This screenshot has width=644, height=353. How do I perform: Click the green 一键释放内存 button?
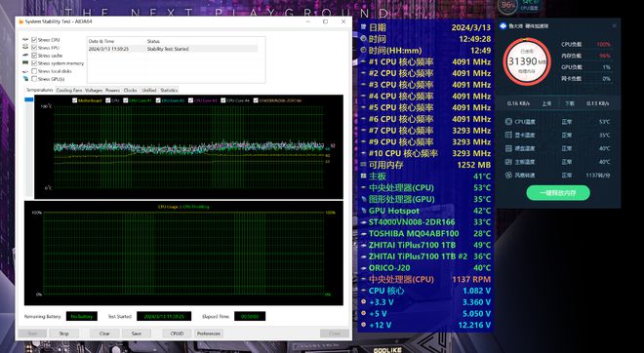[558, 192]
